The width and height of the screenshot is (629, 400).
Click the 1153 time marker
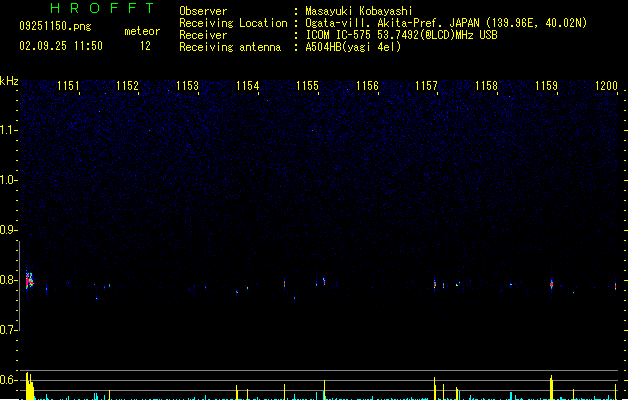(187, 85)
